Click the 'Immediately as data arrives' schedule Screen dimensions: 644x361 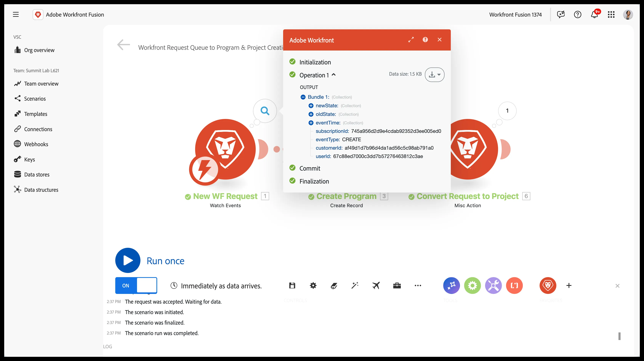point(216,286)
